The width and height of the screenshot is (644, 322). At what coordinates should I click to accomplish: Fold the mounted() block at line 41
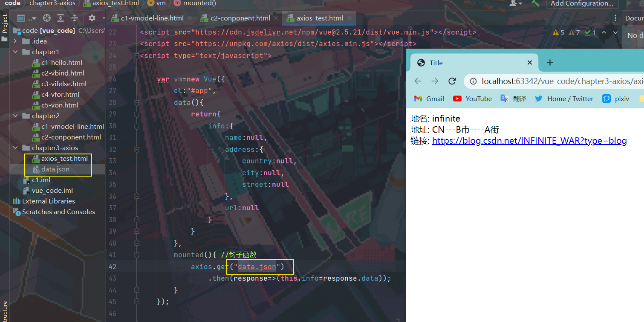pos(137,255)
